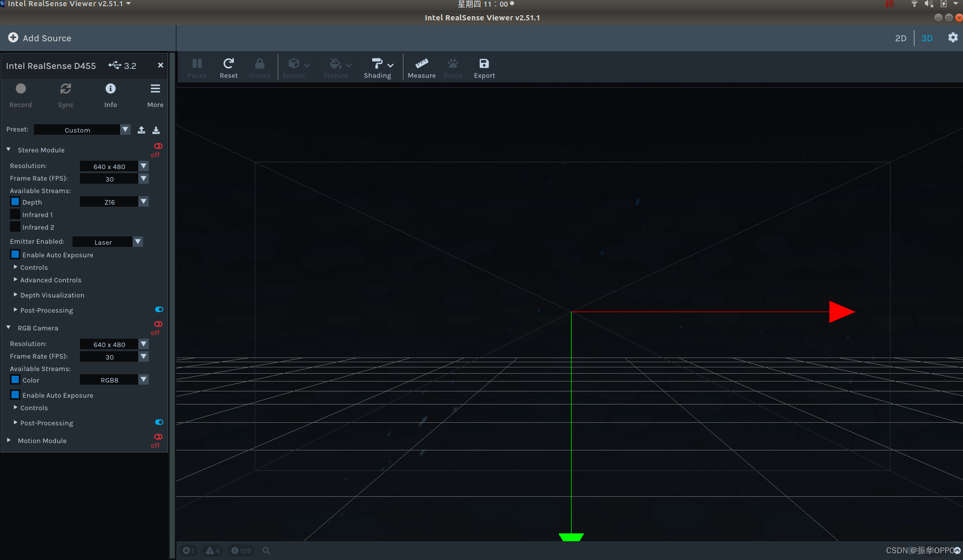Remove the Intel RealSense D455 device
This screenshot has width=963, height=560.
(x=160, y=65)
